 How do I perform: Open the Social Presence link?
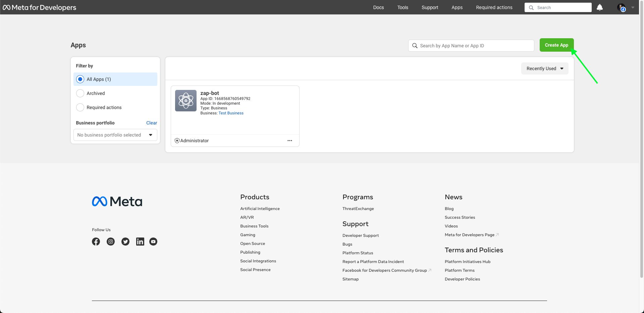tap(255, 270)
